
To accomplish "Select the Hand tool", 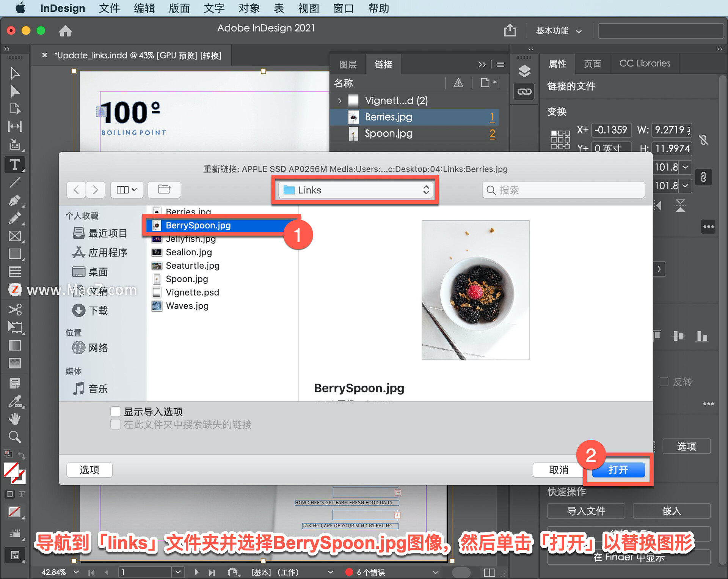I will [x=15, y=419].
